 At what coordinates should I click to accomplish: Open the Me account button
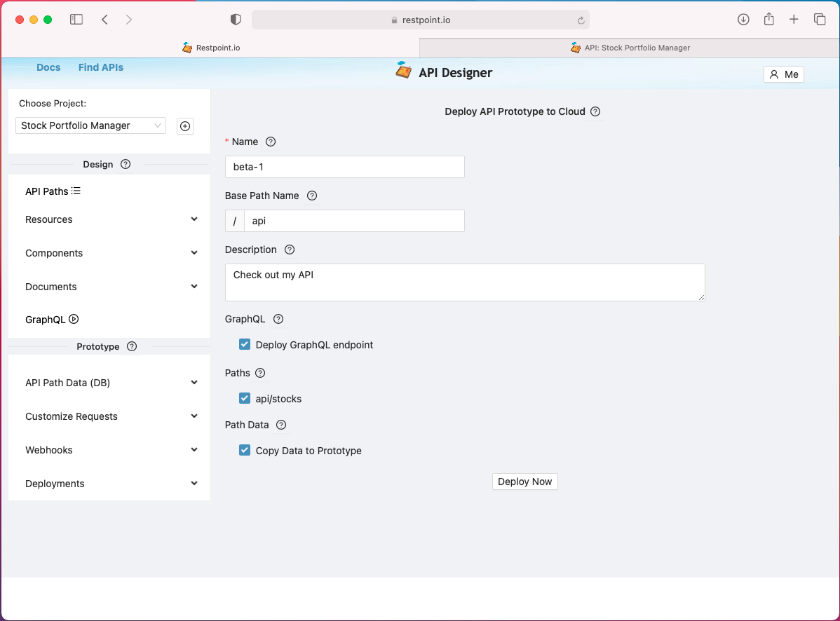(783, 74)
